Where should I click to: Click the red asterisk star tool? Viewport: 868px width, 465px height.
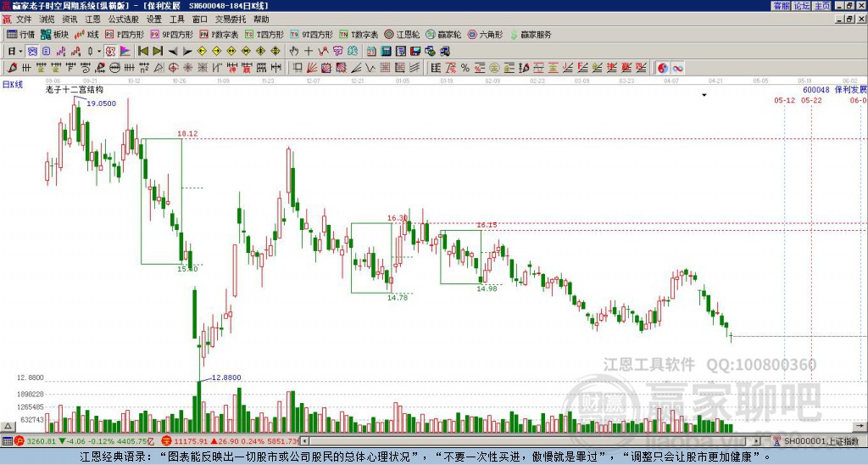pyautogui.click(x=187, y=68)
